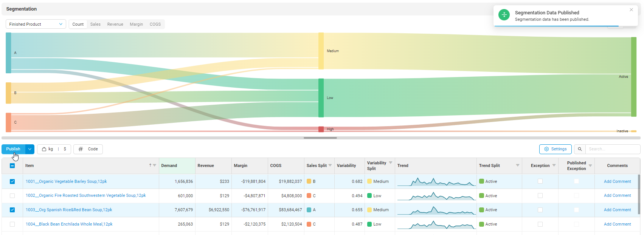Open the Finished Product dropdown
The width and height of the screenshot is (644, 235).
pos(36,24)
